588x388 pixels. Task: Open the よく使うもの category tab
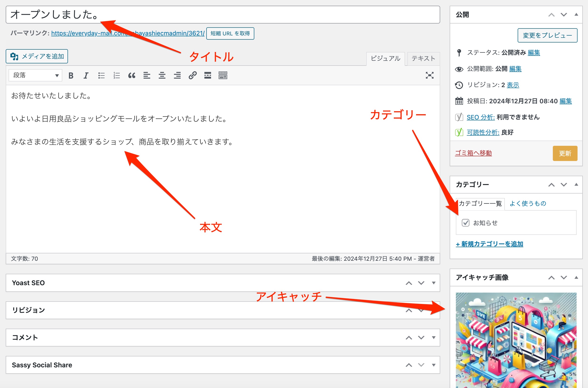pyautogui.click(x=528, y=203)
